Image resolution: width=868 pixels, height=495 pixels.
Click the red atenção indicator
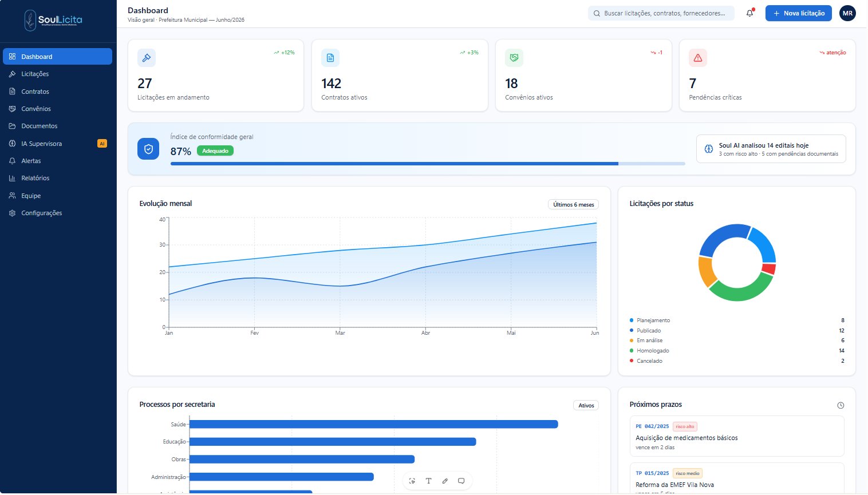[833, 53]
